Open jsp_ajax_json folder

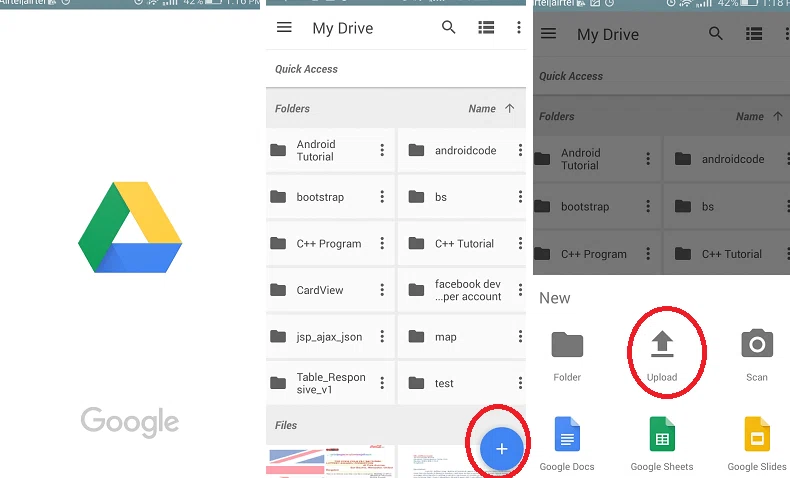click(x=330, y=336)
